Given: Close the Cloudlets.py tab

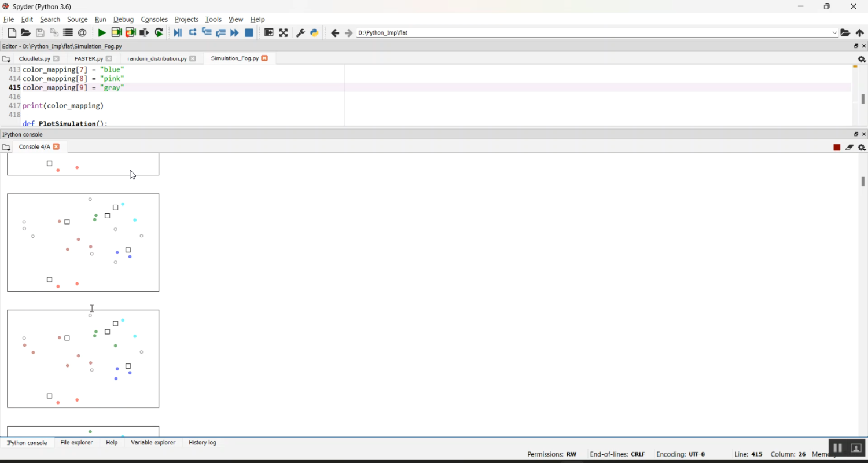Looking at the screenshot, I should (56, 59).
